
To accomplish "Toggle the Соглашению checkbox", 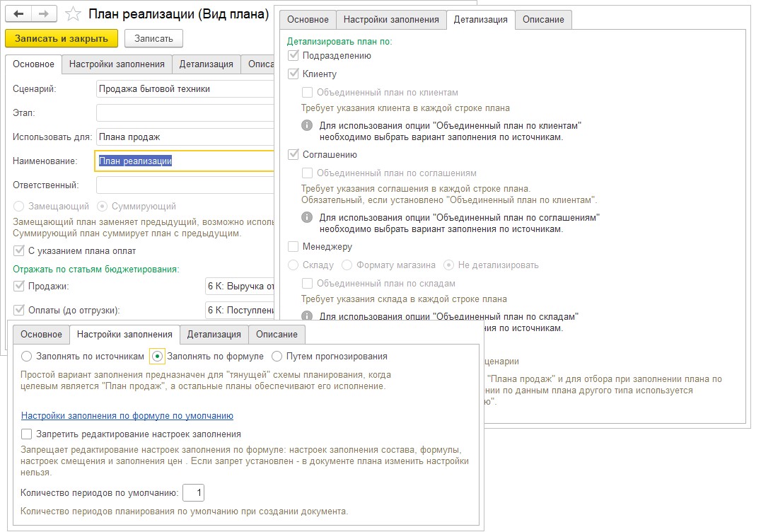I will [293, 154].
